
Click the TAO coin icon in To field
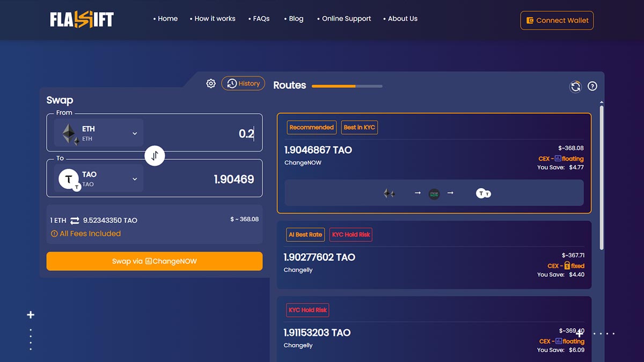70,180
